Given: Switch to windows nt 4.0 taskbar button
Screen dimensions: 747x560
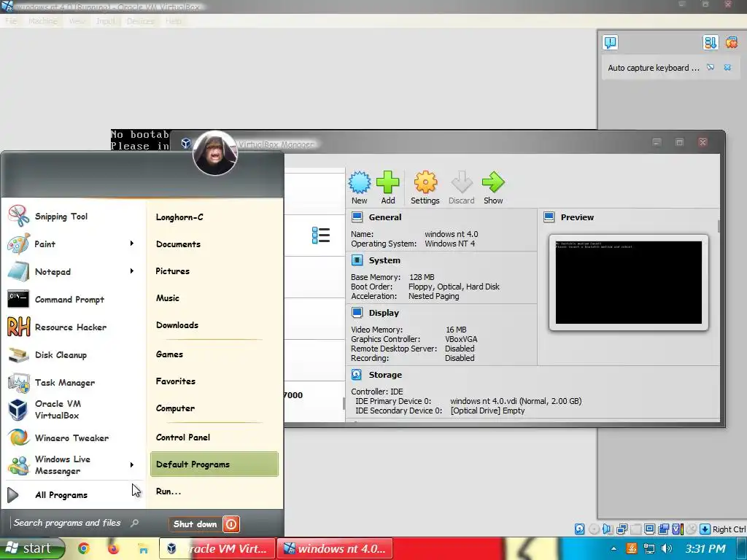Looking at the screenshot, I should tap(334, 548).
